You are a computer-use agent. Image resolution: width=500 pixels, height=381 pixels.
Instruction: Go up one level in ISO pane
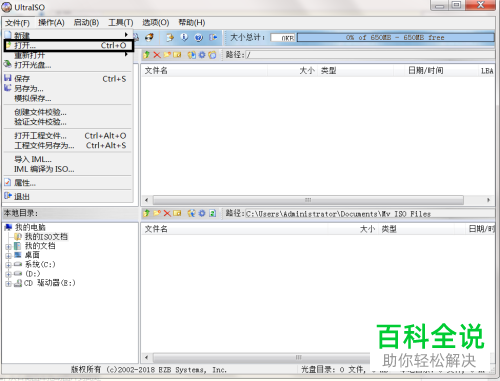pos(146,55)
